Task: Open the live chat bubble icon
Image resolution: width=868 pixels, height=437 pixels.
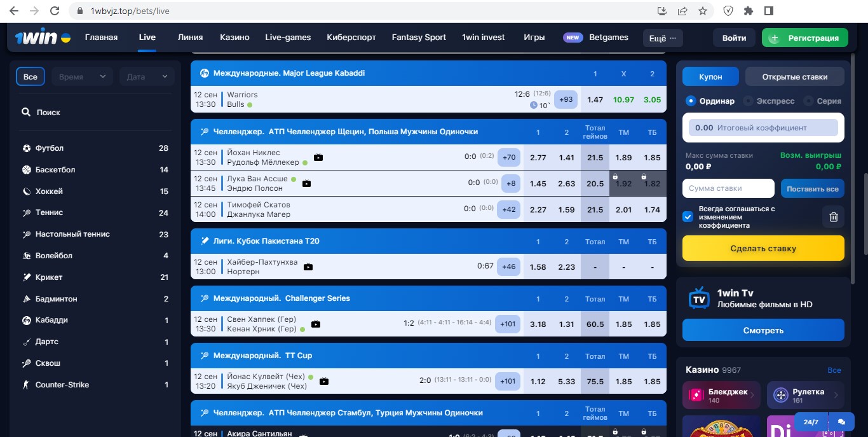Action: [x=841, y=422]
